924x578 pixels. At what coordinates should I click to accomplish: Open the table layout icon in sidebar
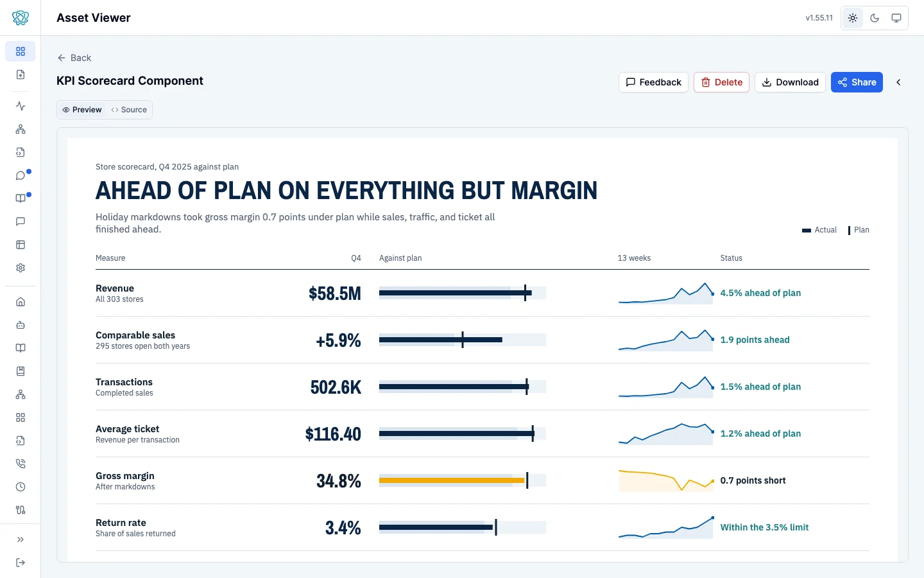[x=21, y=245]
